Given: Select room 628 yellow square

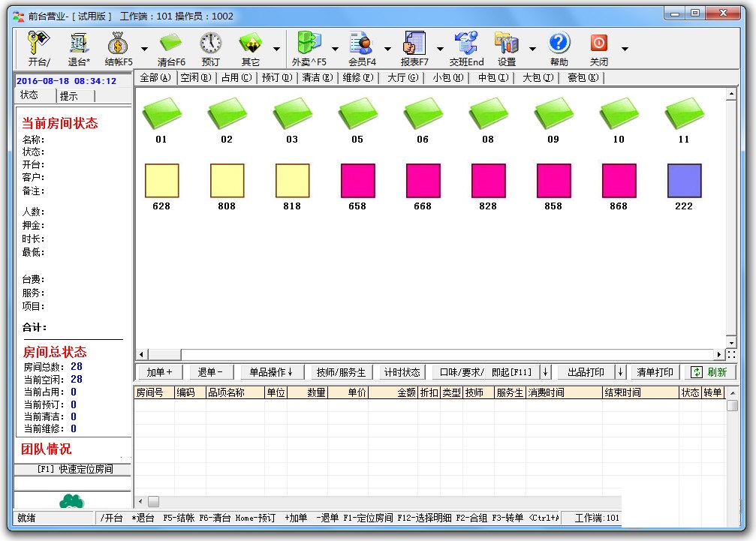Looking at the screenshot, I should click(x=162, y=181).
